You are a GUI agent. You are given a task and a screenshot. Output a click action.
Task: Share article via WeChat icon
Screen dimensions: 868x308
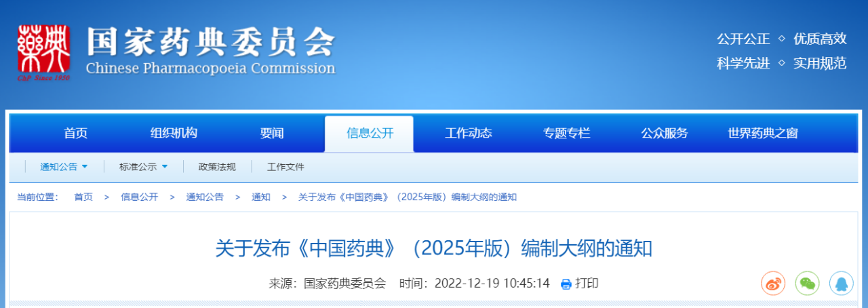click(807, 284)
